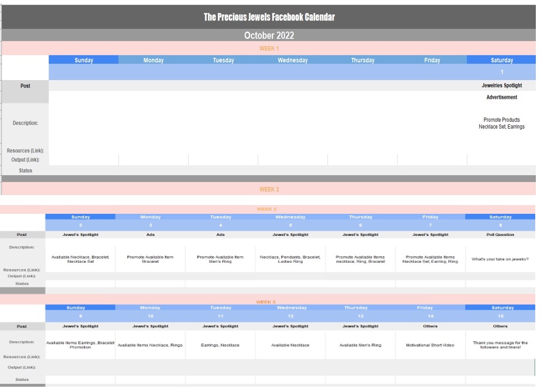The height and width of the screenshot is (392, 544).
Task: Select the 'Available Necklace' description cell
Action: pyautogui.click(x=290, y=345)
